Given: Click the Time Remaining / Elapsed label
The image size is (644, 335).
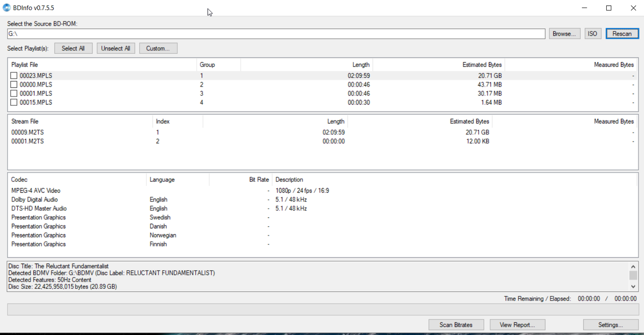Looking at the screenshot, I should (x=537, y=299).
